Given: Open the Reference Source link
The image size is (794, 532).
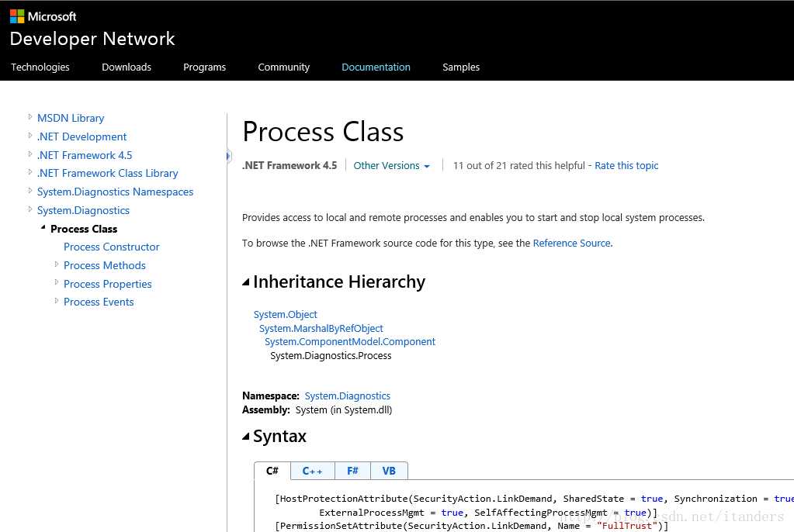Looking at the screenshot, I should click(x=572, y=243).
